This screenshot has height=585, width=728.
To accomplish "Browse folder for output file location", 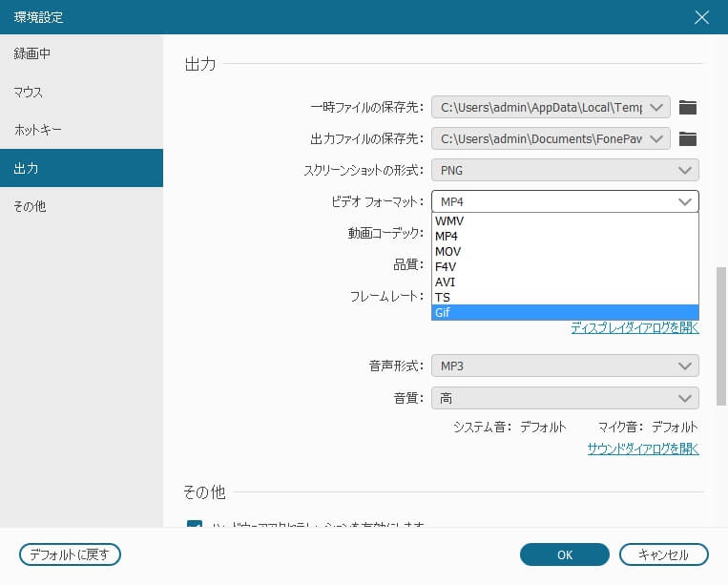I will click(x=688, y=138).
